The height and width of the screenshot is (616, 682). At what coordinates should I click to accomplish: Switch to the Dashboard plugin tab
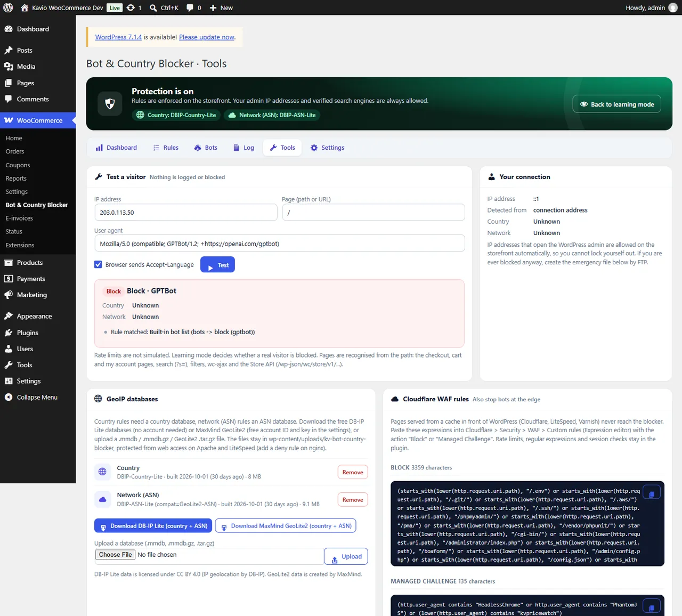(116, 148)
